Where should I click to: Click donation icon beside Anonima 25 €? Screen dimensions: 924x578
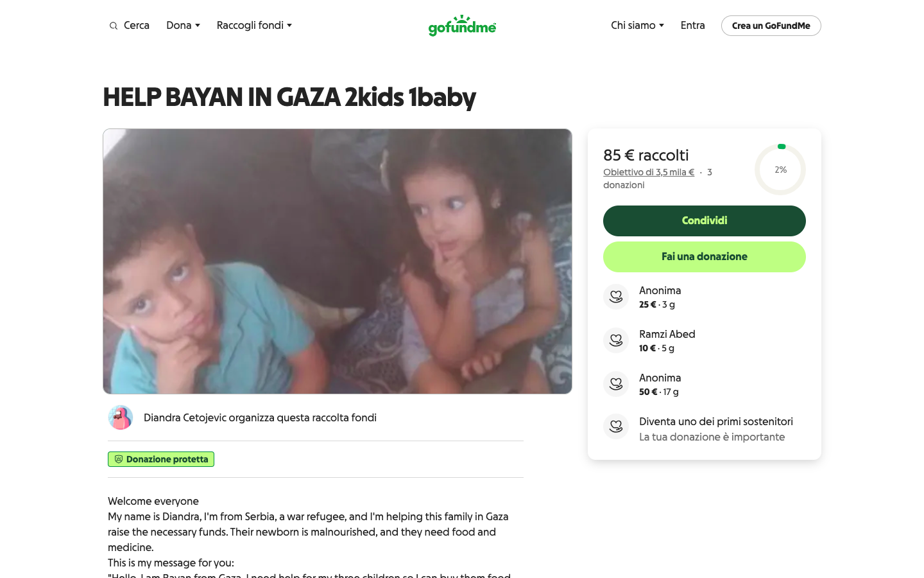tap(616, 297)
